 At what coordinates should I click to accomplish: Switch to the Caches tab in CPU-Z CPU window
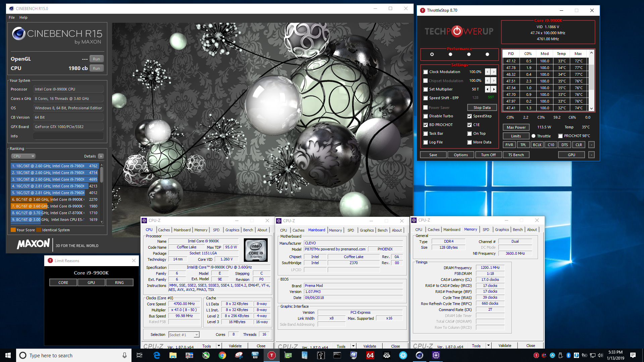(x=164, y=230)
